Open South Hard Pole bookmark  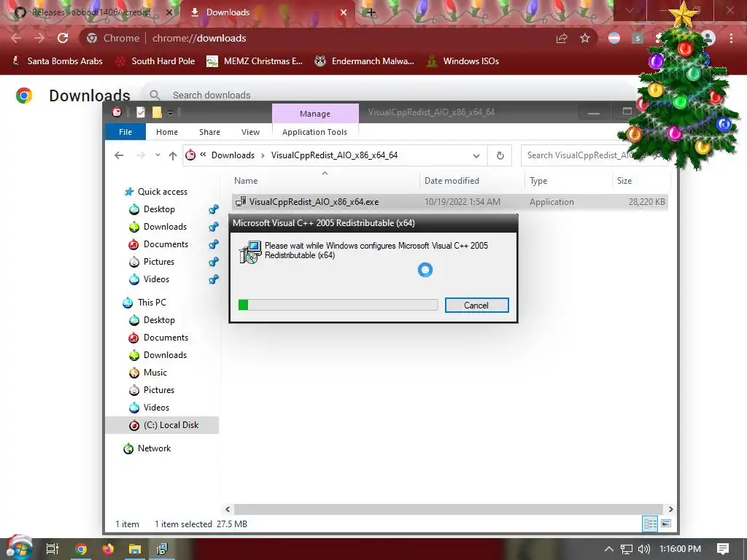click(x=155, y=61)
